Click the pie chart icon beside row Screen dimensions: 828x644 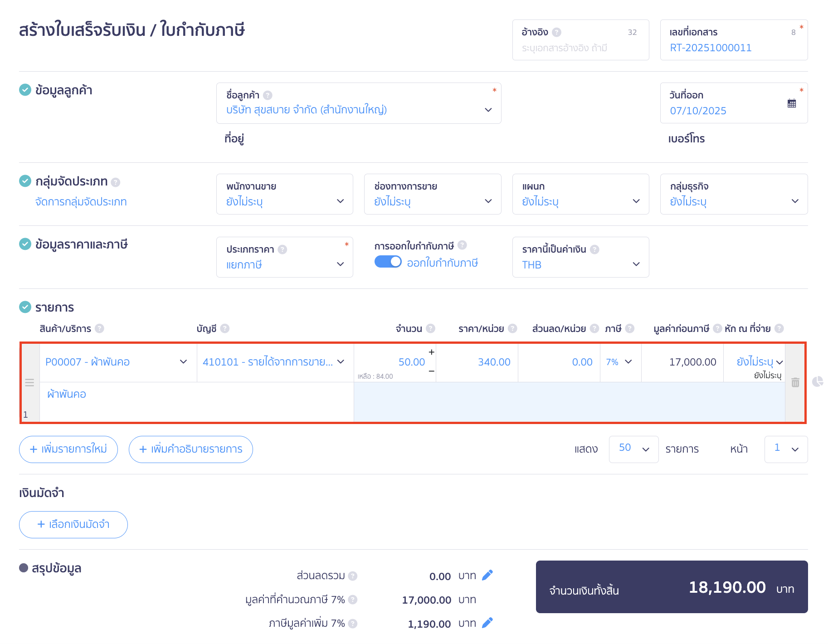(817, 381)
